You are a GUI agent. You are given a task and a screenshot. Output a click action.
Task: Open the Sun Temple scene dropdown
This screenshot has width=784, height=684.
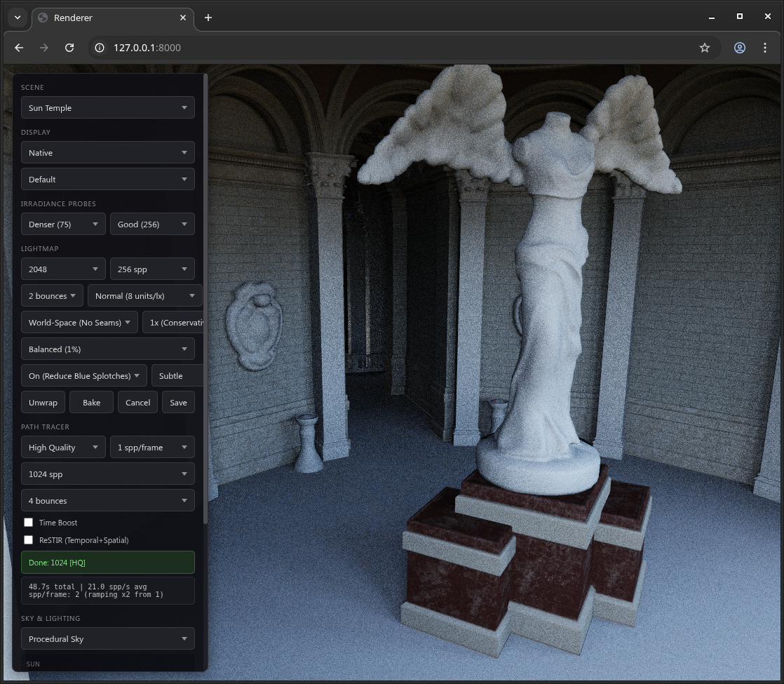click(x=108, y=108)
